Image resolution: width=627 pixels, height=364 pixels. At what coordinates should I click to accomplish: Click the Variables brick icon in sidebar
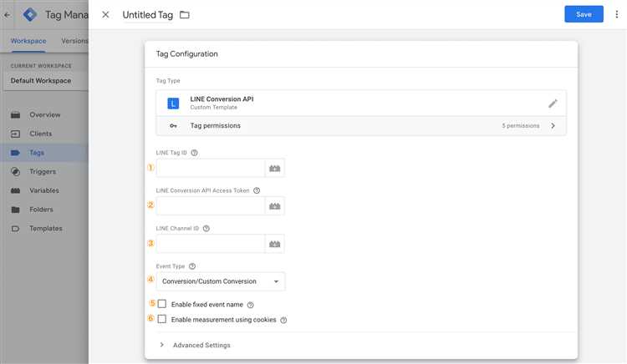click(x=15, y=191)
